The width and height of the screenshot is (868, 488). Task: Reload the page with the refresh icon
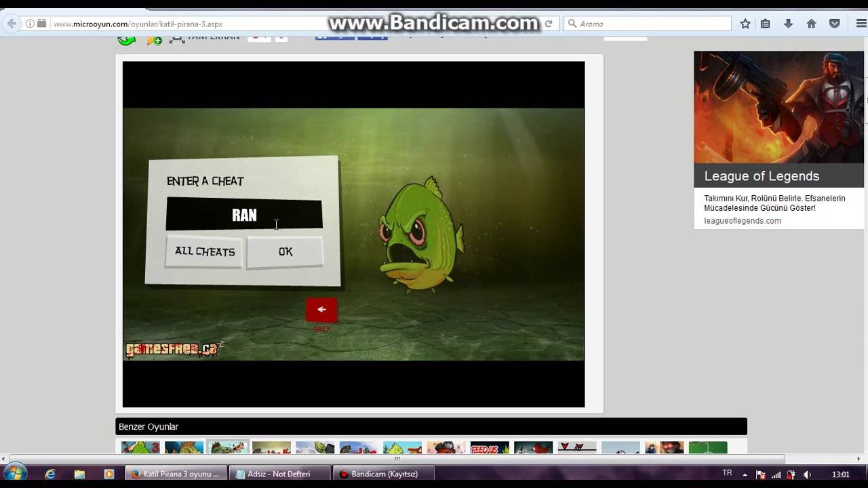(x=549, y=24)
